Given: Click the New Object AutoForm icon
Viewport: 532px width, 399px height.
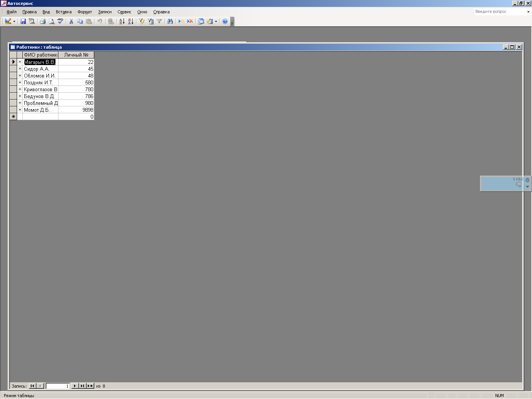Looking at the screenshot, I should (210, 21).
